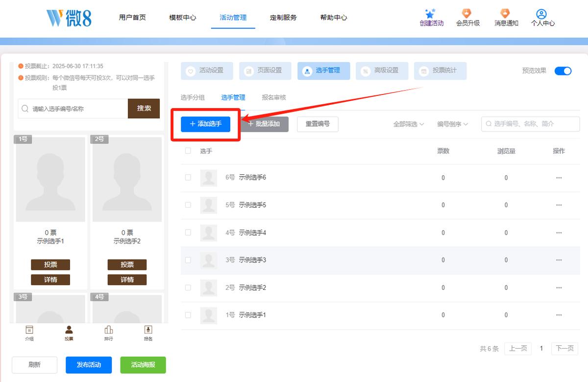This screenshot has width=588, height=382.
Task: Open more actions for 示例选手2
Action: 559,287
